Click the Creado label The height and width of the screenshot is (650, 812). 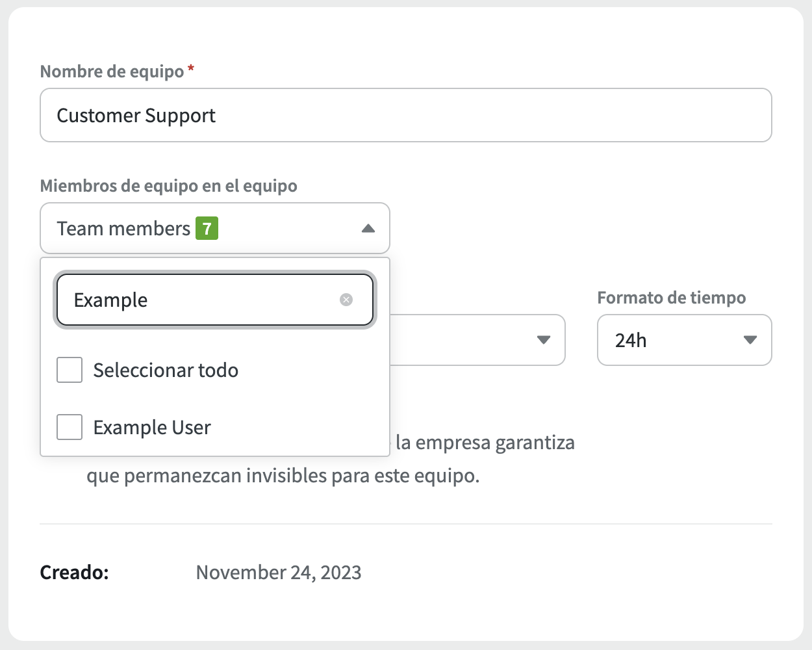coord(74,573)
